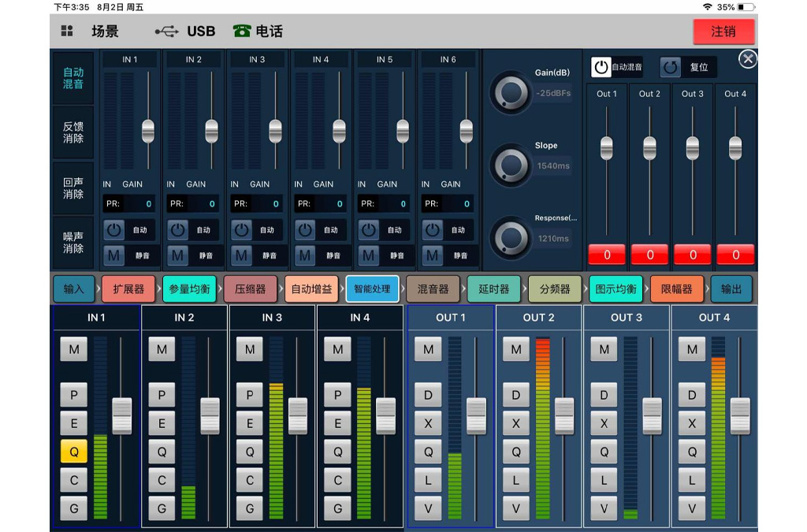Toggle the 自动混音 master power switch
This screenshot has width=807, height=532.
601,68
